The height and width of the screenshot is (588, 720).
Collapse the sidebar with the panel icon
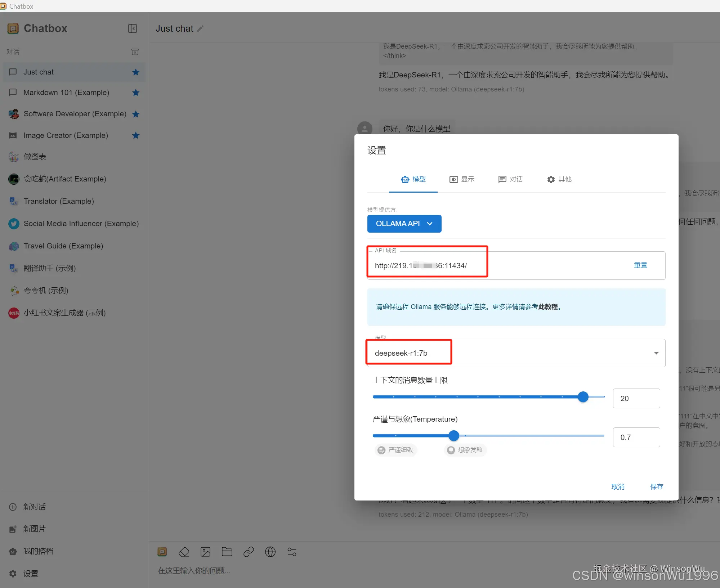click(133, 28)
